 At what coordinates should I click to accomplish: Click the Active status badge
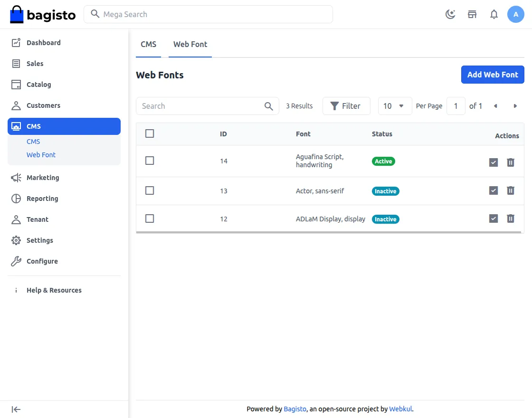click(383, 161)
